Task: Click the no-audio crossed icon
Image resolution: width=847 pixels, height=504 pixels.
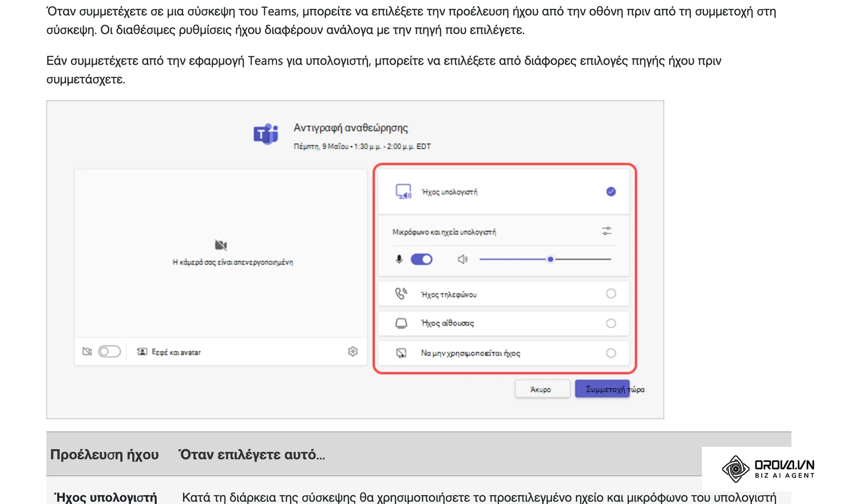Action: click(401, 353)
